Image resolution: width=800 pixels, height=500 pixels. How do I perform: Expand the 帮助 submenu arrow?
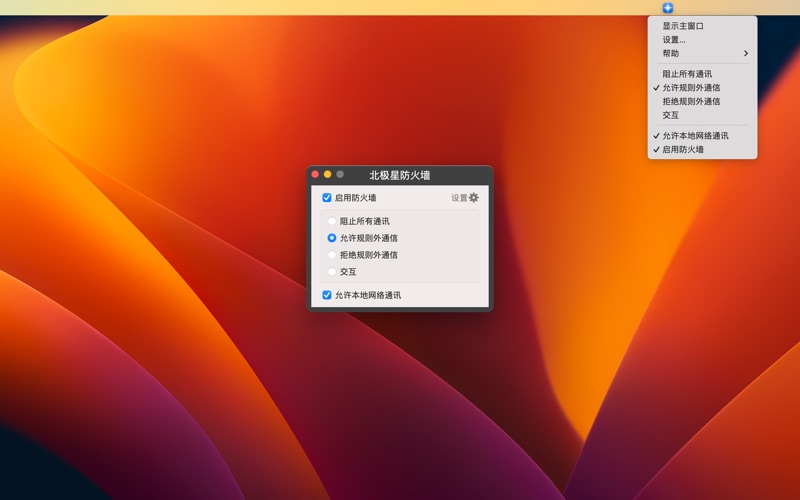click(745, 54)
